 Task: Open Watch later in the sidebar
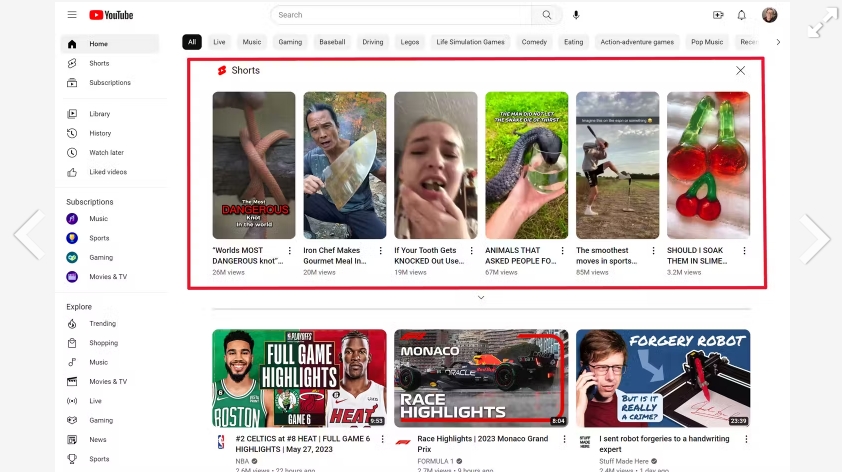pyautogui.click(x=106, y=153)
